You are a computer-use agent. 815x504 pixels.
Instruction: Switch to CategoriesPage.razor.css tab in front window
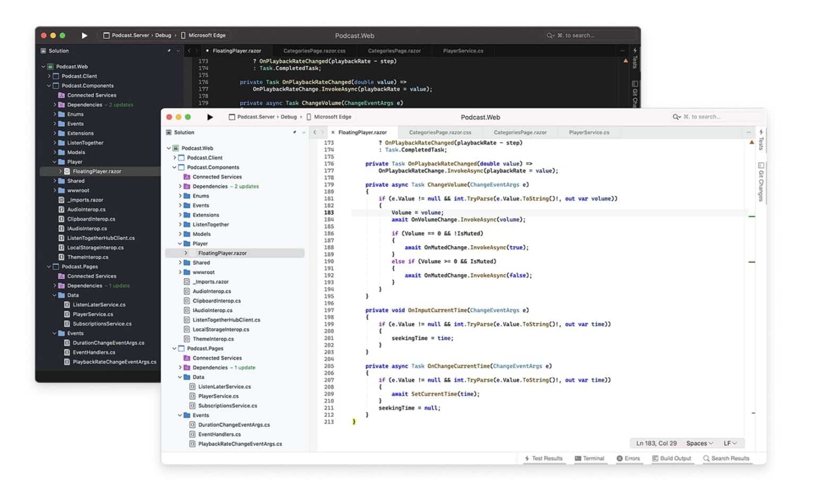(x=440, y=133)
